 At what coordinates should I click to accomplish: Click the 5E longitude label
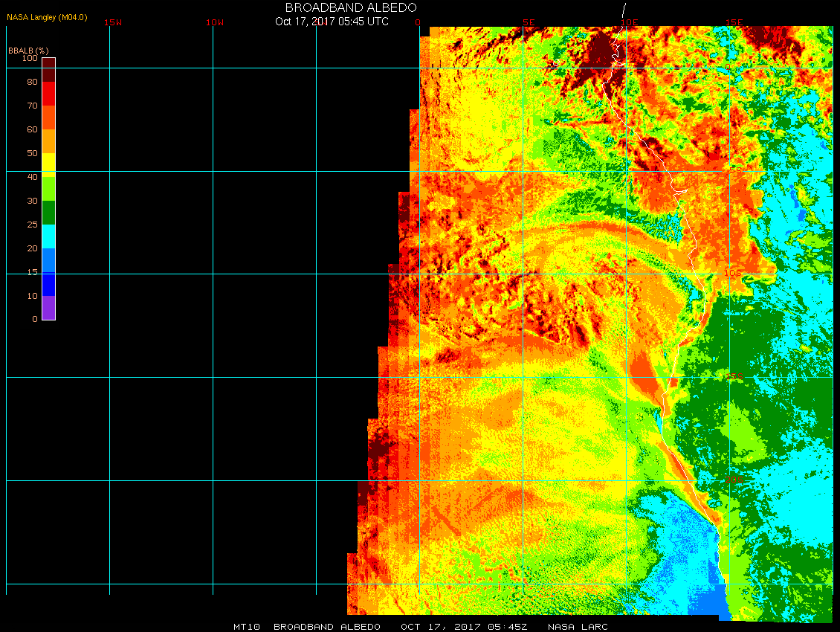tap(529, 22)
